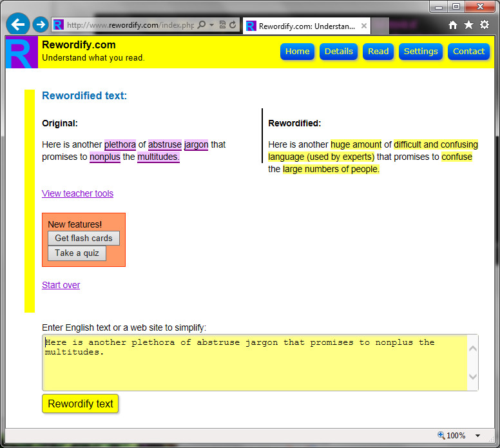Open the zoom level dropdown arrow
500x448 pixels.
pyautogui.click(x=477, y=436)
